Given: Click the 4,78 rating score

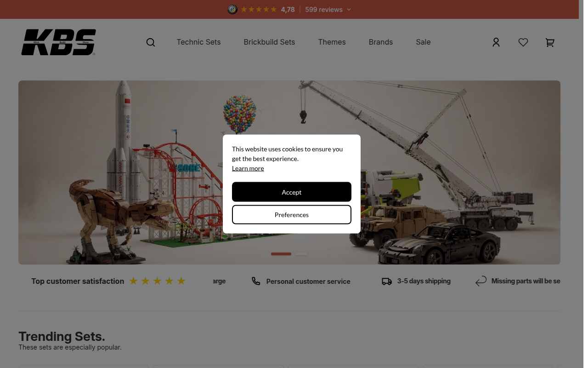Looking at the screenshot, I should [x=288, y=10].
